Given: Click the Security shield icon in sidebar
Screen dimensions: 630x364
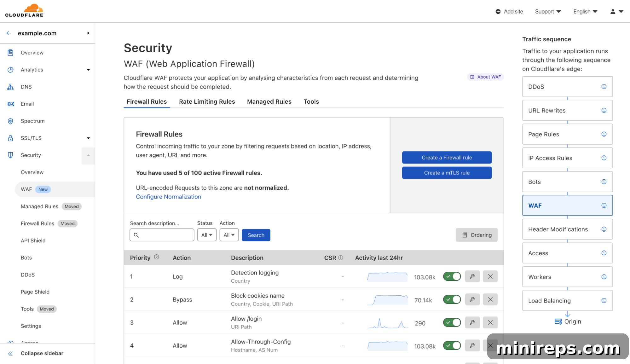Looking at the screenshot, I should click(10, 155).
